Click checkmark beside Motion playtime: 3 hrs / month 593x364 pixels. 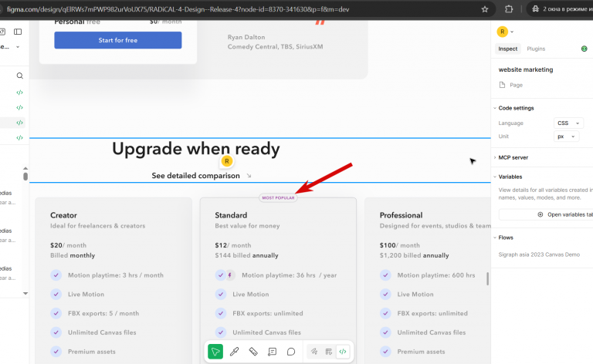pyautogui.click(x=56, y=275)
